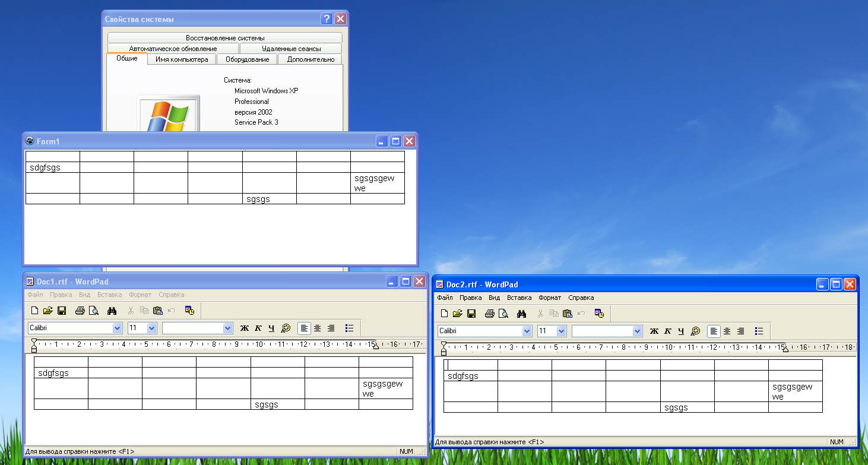The height and width of the screenshot is (465, 868).
Task: Expand the empty script dropdown in Doc2
Action: pyautogui.click(x=638, y=331)
